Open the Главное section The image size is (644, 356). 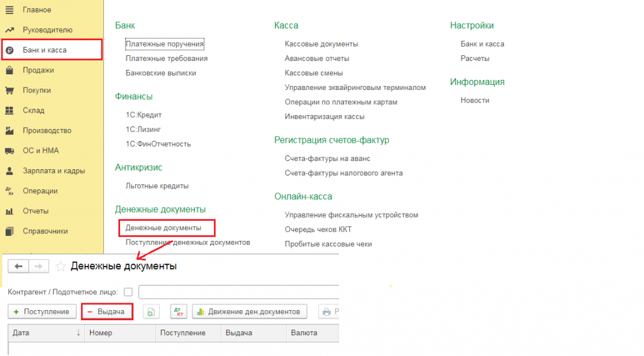click(x=37, y=10)
